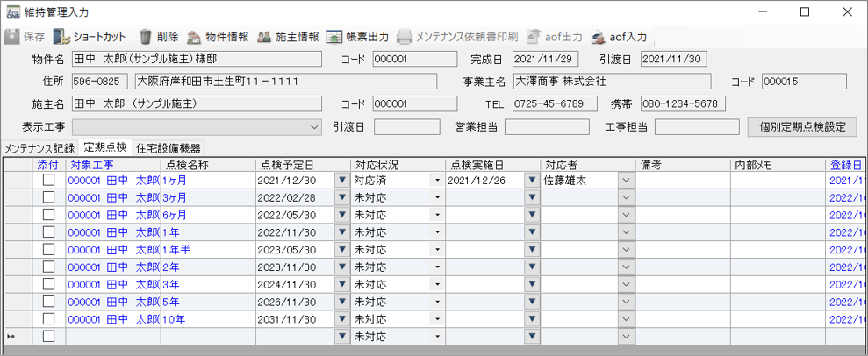Click the 添付 column header
Viewport: 868px width, 356px height.
(x=49, y=165)
